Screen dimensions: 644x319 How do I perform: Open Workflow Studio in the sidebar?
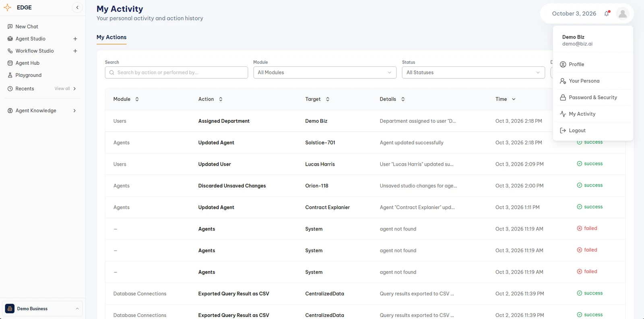tap(34, 51)
